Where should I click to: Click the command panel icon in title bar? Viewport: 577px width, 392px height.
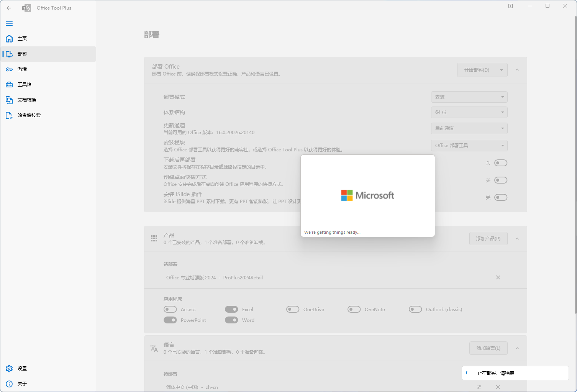pyautogui.click(x=510, y=6)
